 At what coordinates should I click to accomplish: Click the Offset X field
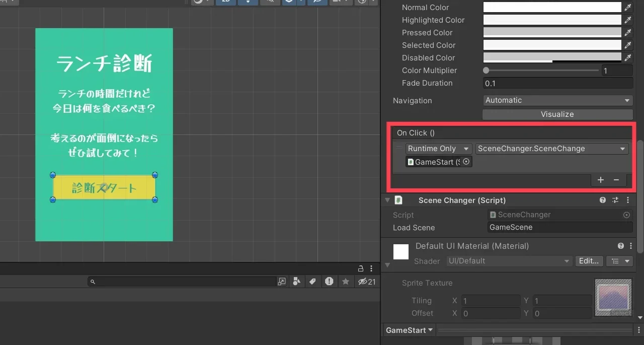coord(490,313)
